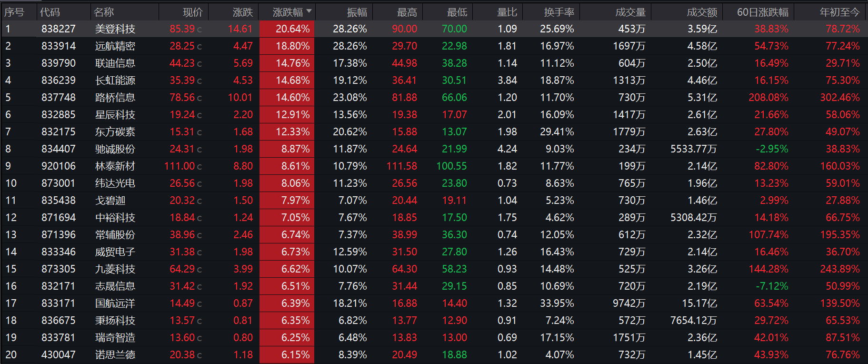Click the 60-day change -7.12%
This screenshot has height=364, width=868.
point(772,286)
